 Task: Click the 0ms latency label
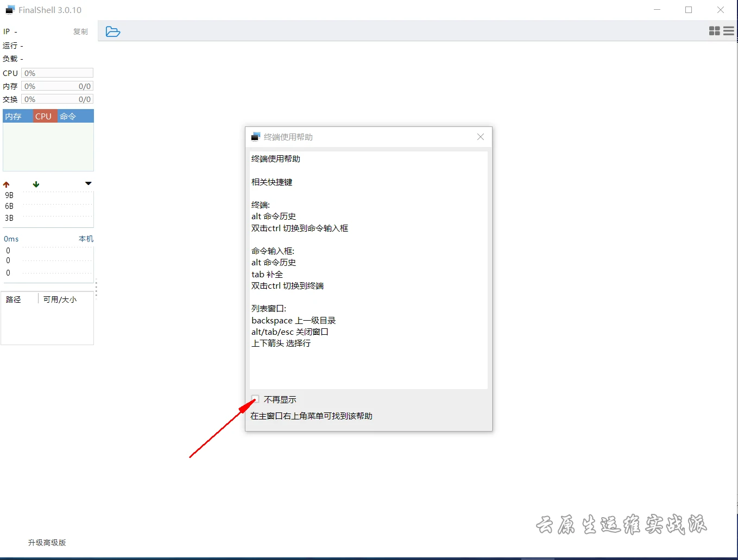click(11, 239)
